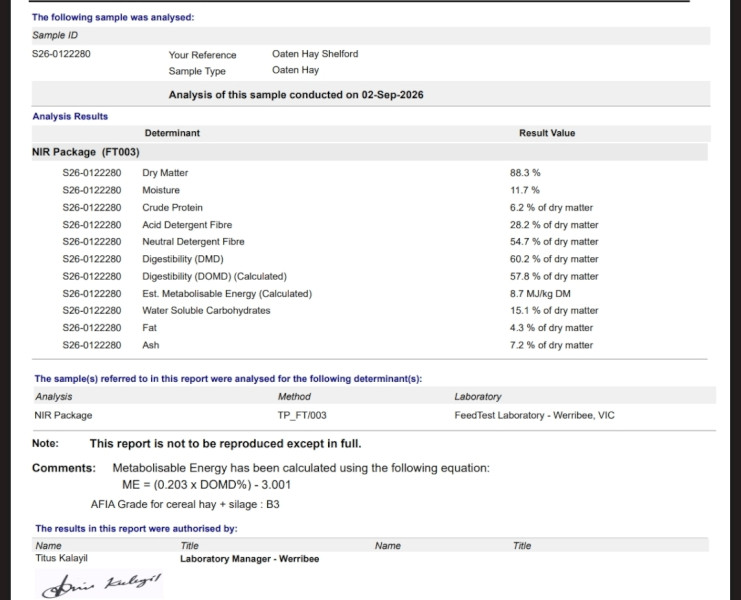
Task: Click the 'AFIA Grade for cereal hay + silage : B3' line
Action: pos(185,505)
